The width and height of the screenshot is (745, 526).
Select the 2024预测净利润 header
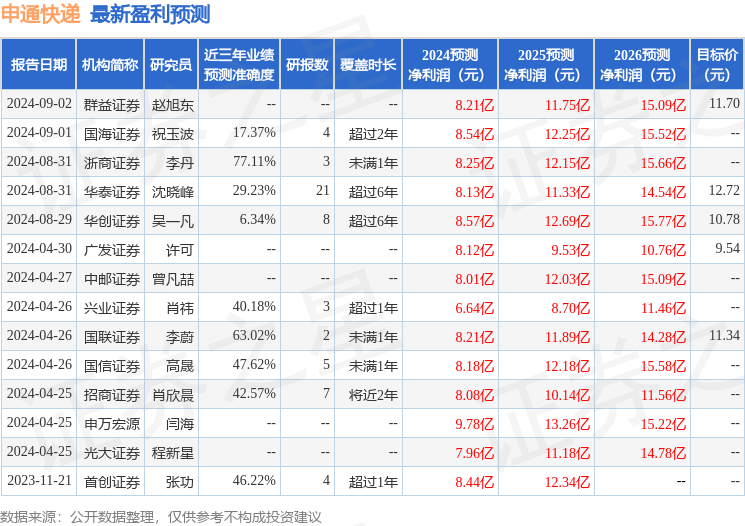pyautogui.click(x=450, y=65)
